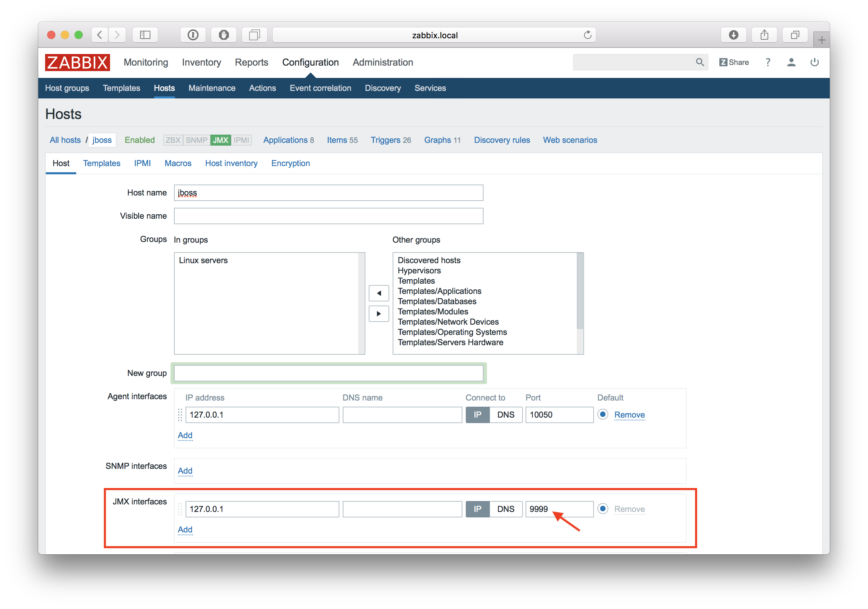868x609 pixels.
Task: Click the Zabbix search magnifier icon
Action: pos(700,62)
